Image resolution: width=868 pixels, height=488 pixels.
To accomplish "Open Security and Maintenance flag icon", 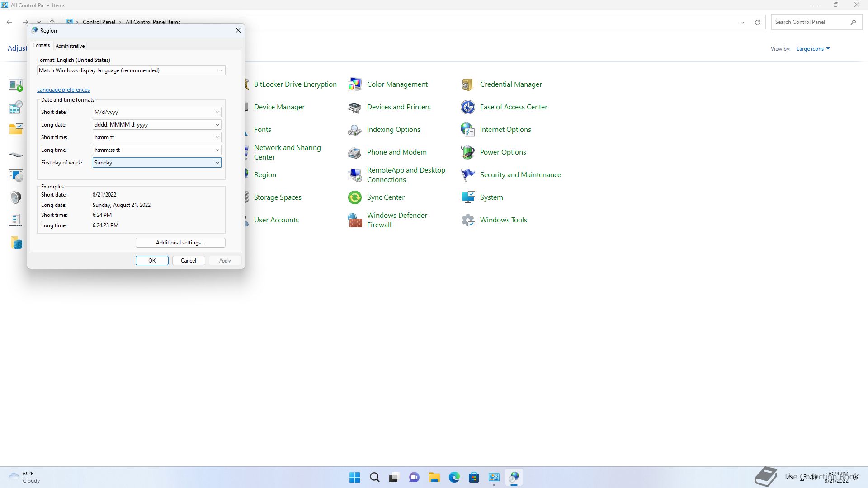I will tap(468, 175).
